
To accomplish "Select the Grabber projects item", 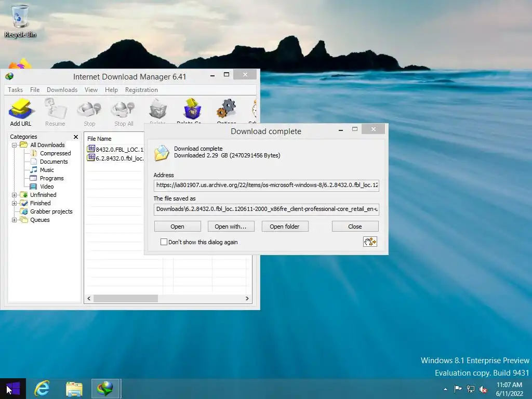I will pos(51,211).
